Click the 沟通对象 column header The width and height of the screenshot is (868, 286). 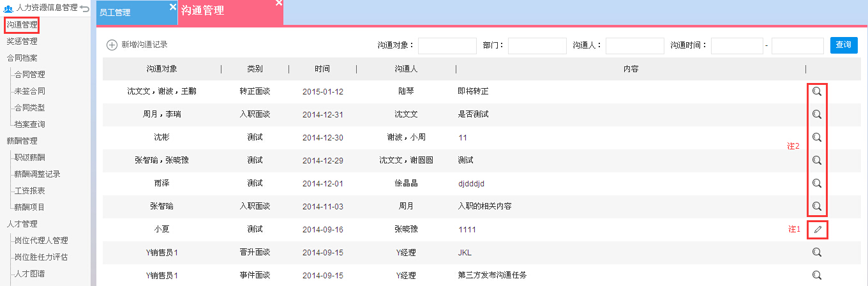tap(161, 69)
